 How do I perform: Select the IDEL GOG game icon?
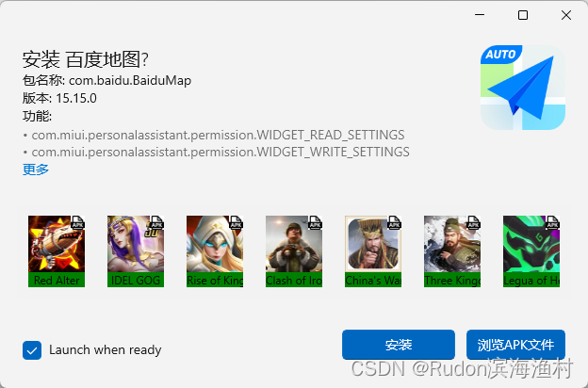pyautogui.click(x=136, y=244)
